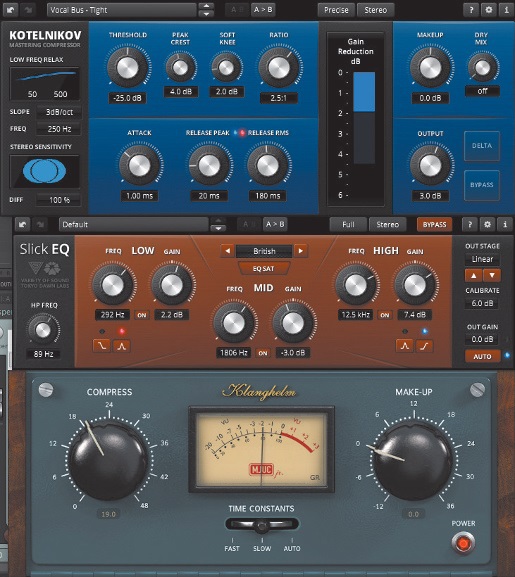515x577 pixels.
Task: Click Kotelnikov redo arrow icon
Action: tap(29, 10)
